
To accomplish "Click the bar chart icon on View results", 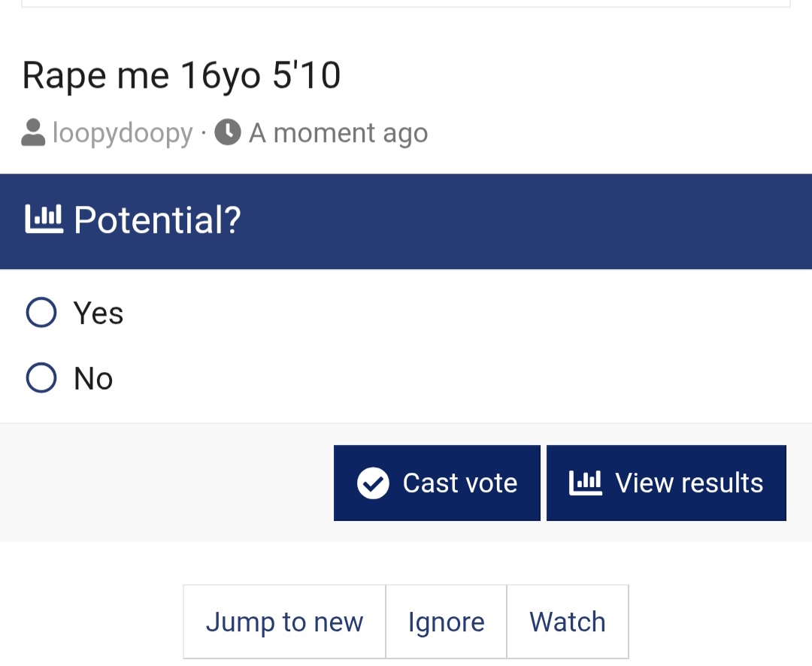I will coord(586,483).
